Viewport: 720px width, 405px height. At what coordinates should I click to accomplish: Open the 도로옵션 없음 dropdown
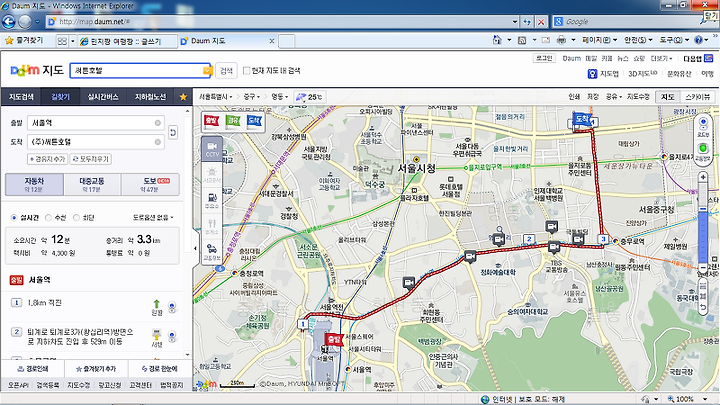153,218
